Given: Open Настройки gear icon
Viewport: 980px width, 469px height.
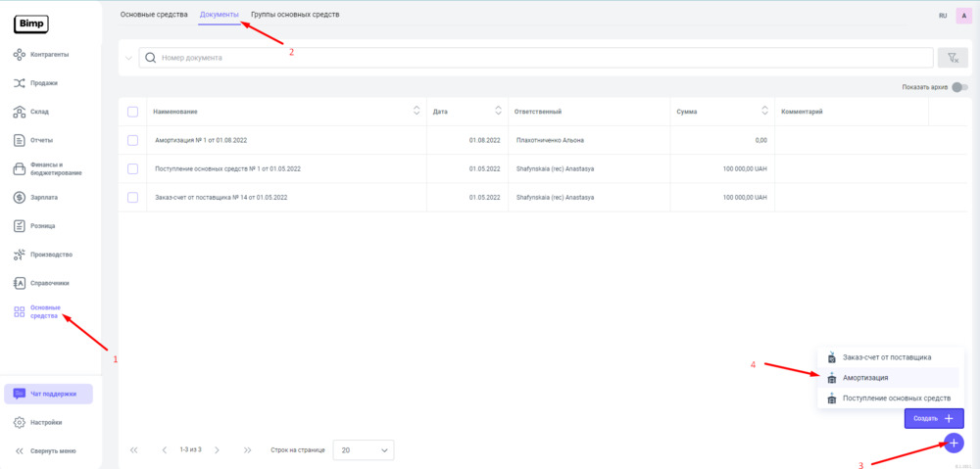Looking at the screenshot, I should (x=19, y=423).
